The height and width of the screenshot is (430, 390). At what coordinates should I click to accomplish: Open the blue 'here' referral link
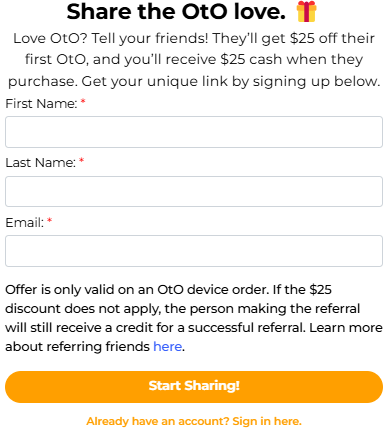coord(167,347)
